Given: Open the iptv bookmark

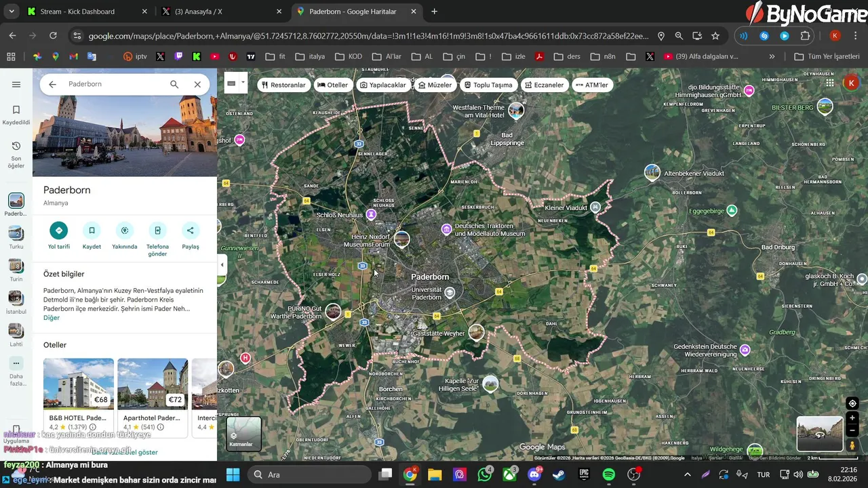Looking at the screenshot, I should click(136, 56).
